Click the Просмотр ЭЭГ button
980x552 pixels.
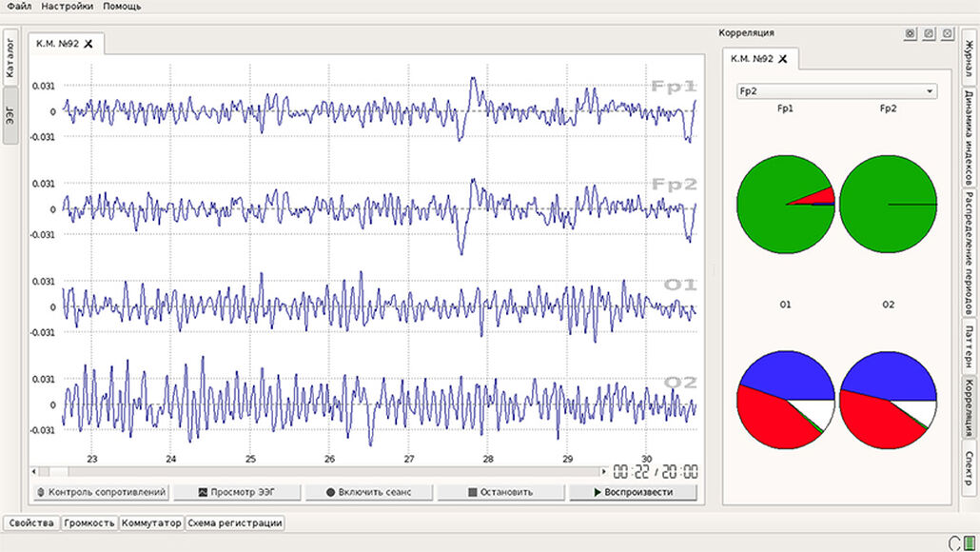pos(237,493)
